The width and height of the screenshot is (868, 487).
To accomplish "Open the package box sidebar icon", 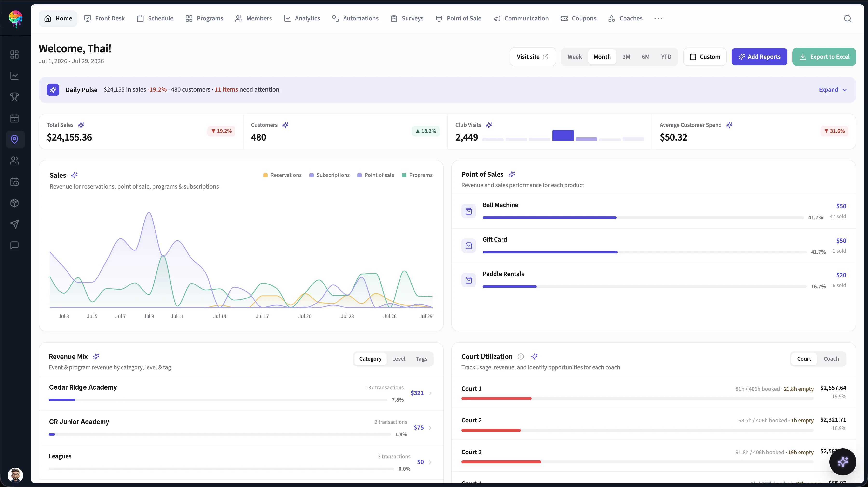I will (x=14, y=203).
